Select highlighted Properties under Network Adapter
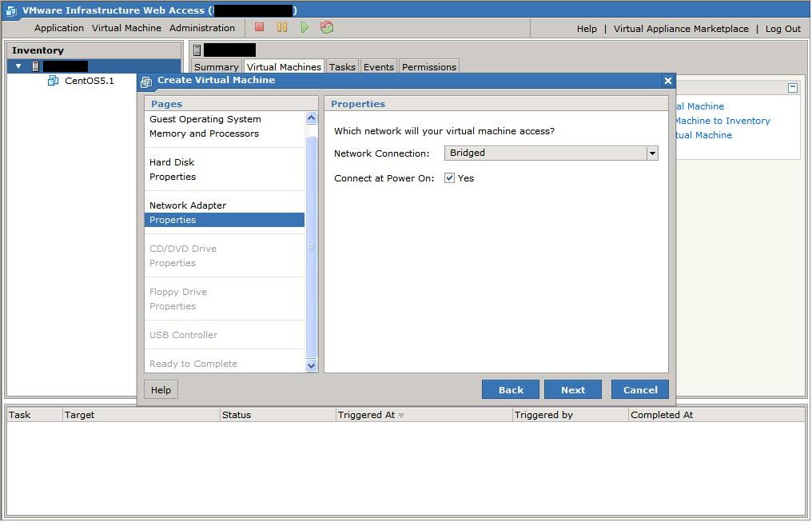 click(225, 220)
